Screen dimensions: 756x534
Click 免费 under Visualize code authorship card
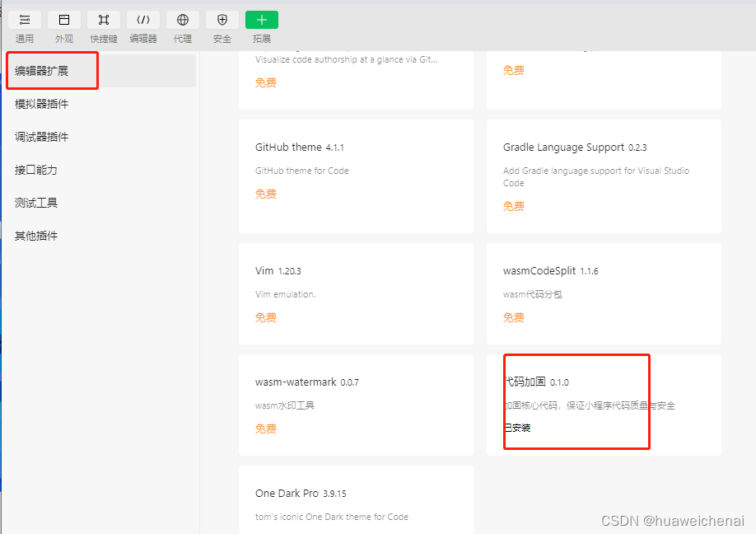pyautogui.click(x=266, y=83)
